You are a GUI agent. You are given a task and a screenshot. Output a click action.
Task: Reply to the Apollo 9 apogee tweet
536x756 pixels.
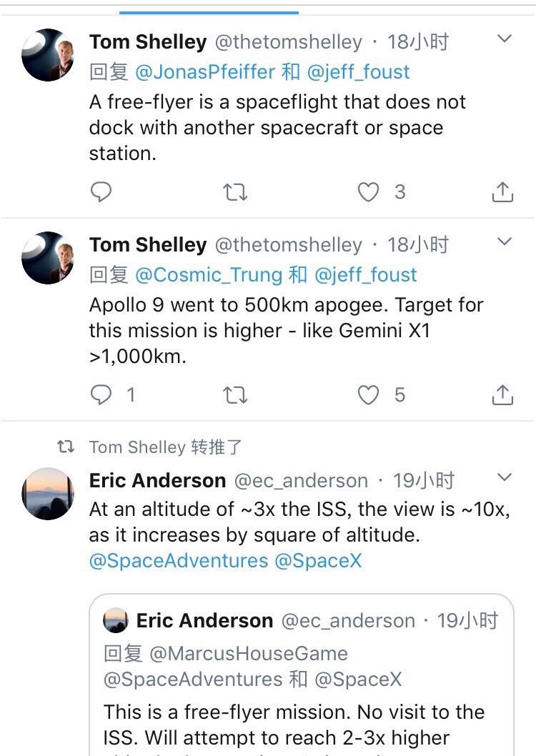click(101, 394)
